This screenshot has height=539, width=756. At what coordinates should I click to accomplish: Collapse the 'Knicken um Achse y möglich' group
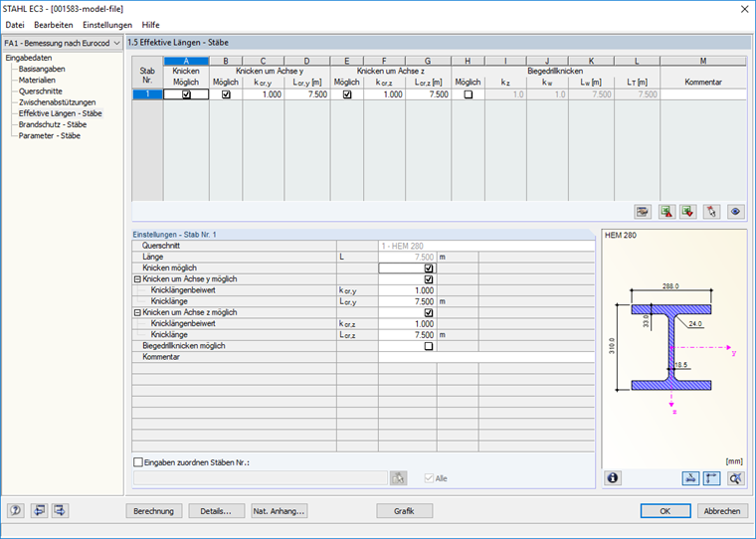(137, 279)
